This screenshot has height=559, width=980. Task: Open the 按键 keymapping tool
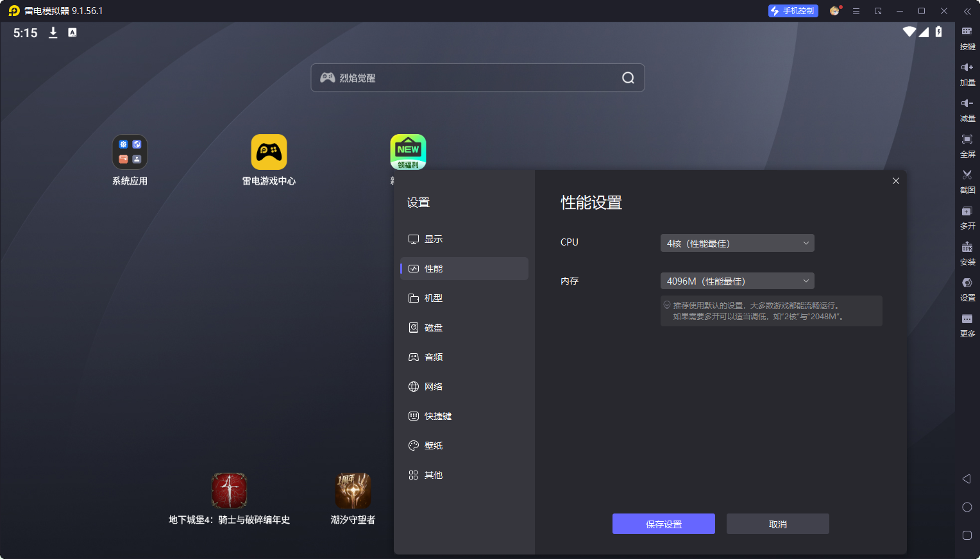pyautogui.click(x=967, y=38)
